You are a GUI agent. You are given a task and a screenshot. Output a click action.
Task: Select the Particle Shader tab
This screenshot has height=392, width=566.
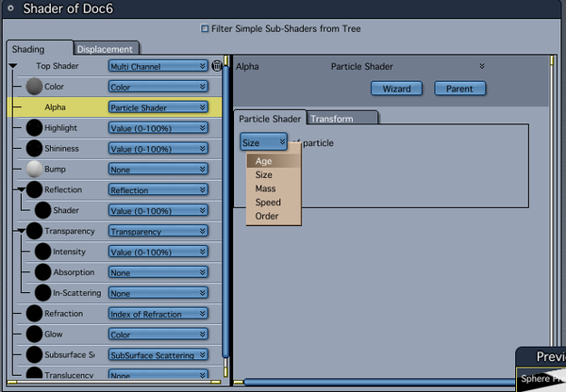(270, 119)
